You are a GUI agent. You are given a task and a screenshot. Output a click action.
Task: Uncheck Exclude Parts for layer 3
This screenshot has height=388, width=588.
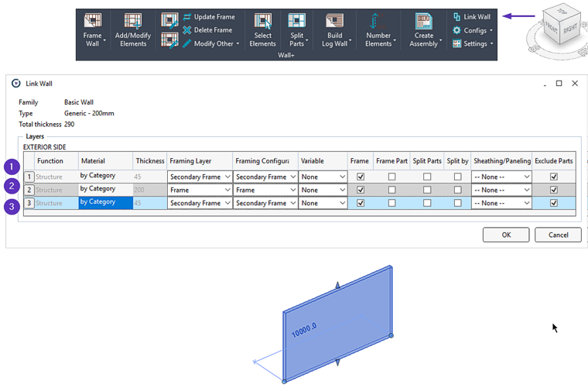(x=554, y=203)
